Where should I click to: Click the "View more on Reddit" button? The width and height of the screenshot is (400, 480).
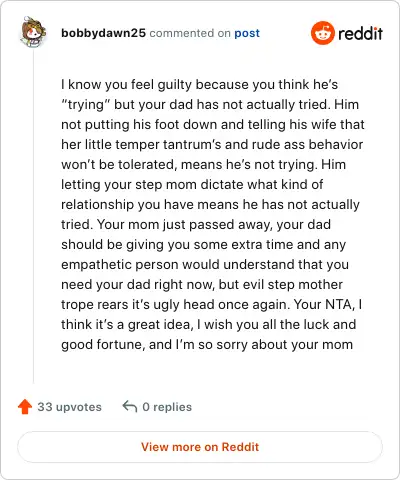pos(200,447)
